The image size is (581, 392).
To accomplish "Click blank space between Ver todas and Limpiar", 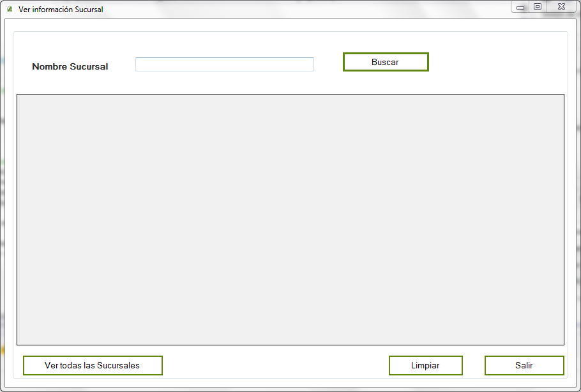I will point(275,365).
